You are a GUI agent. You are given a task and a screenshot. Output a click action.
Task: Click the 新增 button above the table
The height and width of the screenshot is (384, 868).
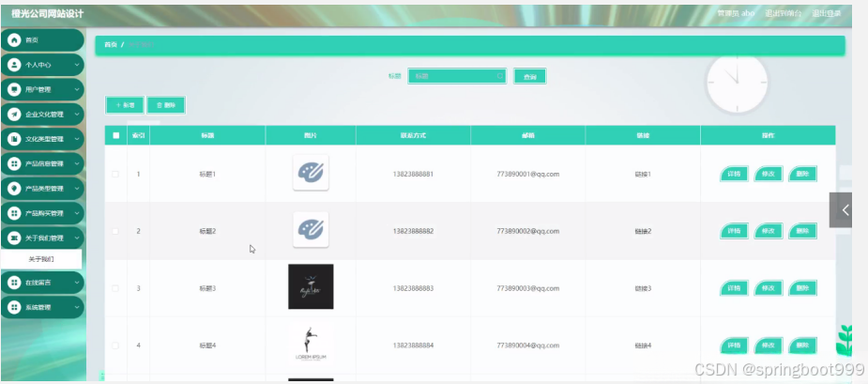tap(125, 105)
